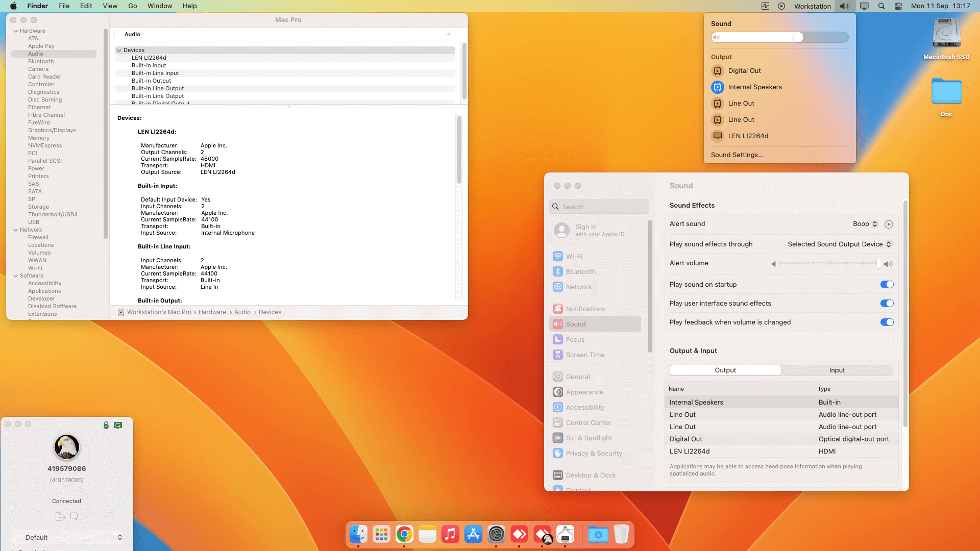The height and width of the screenshot is (551, 980).
Task: Open Play sound effects through dropdown
Action: click(839, 244)
